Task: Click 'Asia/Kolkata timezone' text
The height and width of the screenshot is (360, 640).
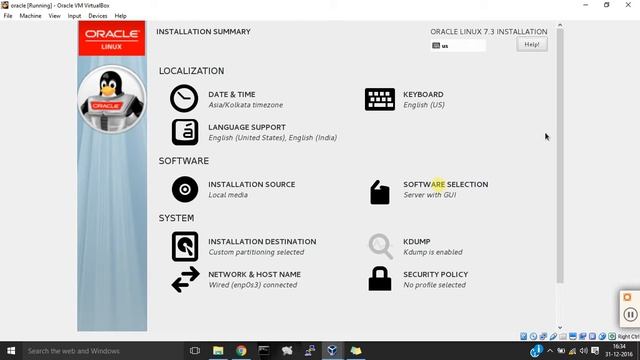Action: pos(246,105)
